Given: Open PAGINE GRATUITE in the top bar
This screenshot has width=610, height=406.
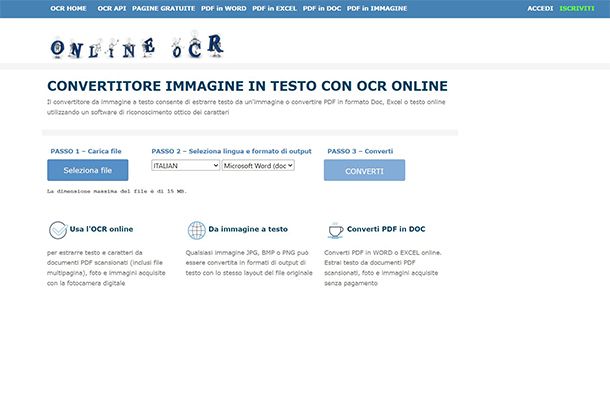Looking at the screenshot, I should pyautogui.click(x=163, y=8).
